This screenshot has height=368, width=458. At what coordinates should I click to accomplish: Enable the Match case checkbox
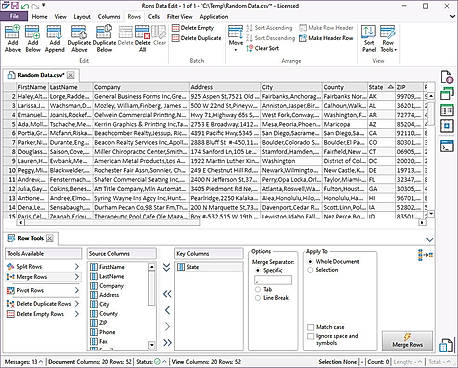[310, 327]
